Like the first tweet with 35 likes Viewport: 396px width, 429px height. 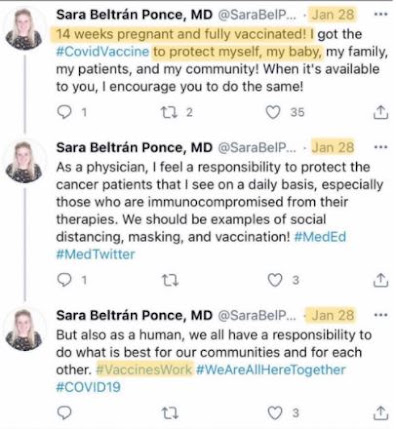(x=273, y=112)
